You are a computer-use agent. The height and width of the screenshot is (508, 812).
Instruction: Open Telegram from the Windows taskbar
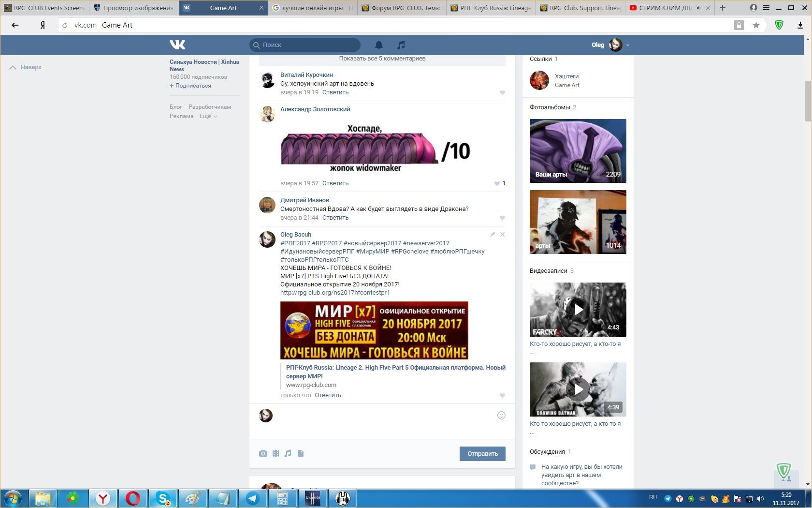click(x=252, y=498)
